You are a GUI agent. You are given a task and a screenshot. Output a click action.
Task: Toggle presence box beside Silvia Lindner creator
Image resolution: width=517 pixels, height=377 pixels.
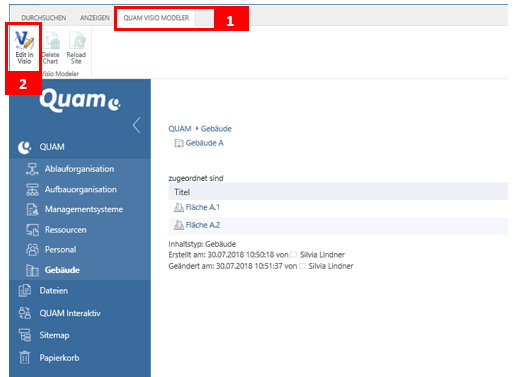[x=294, y=255]
